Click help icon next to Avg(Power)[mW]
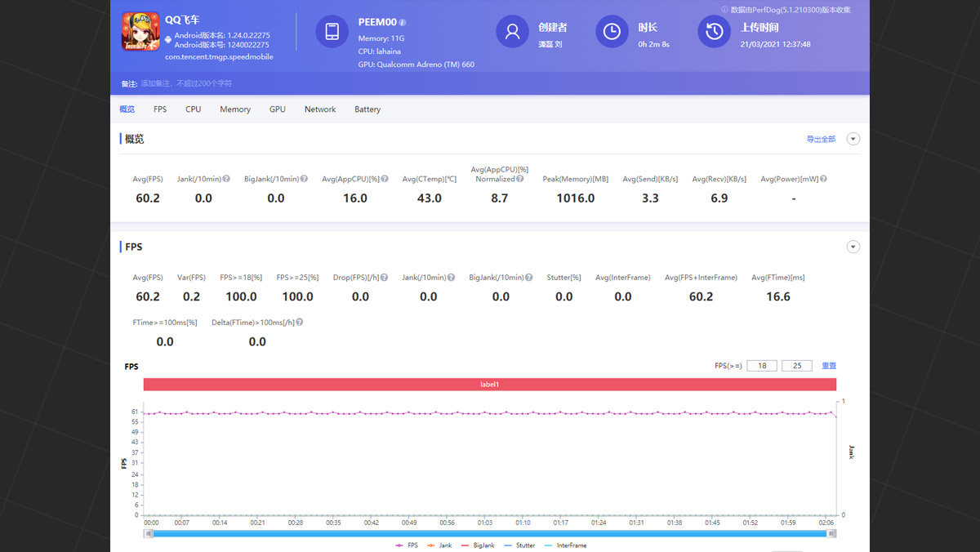 click(x=823, y=179)
